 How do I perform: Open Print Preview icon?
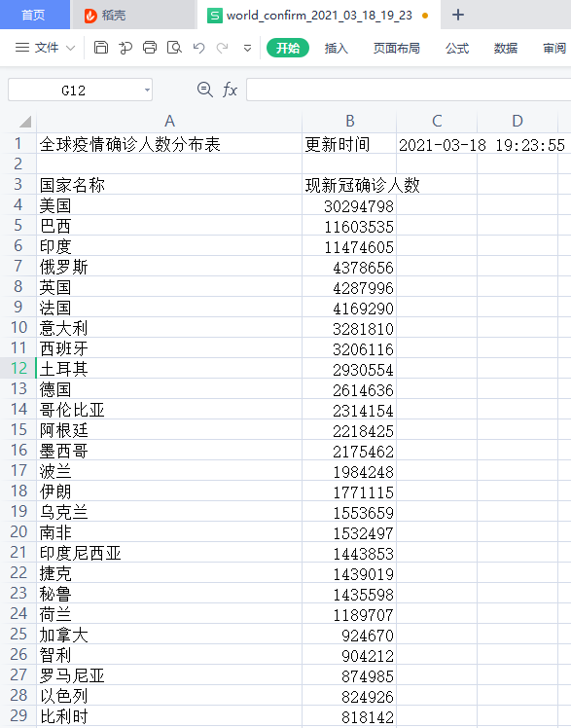(x=174, y=48)
